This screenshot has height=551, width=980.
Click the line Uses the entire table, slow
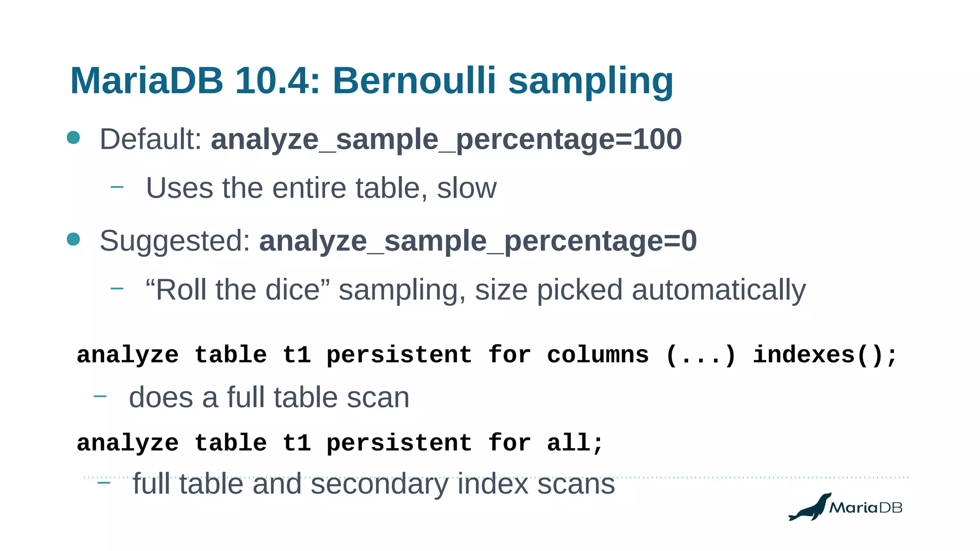pyautogui.click(x=321, y=188)
